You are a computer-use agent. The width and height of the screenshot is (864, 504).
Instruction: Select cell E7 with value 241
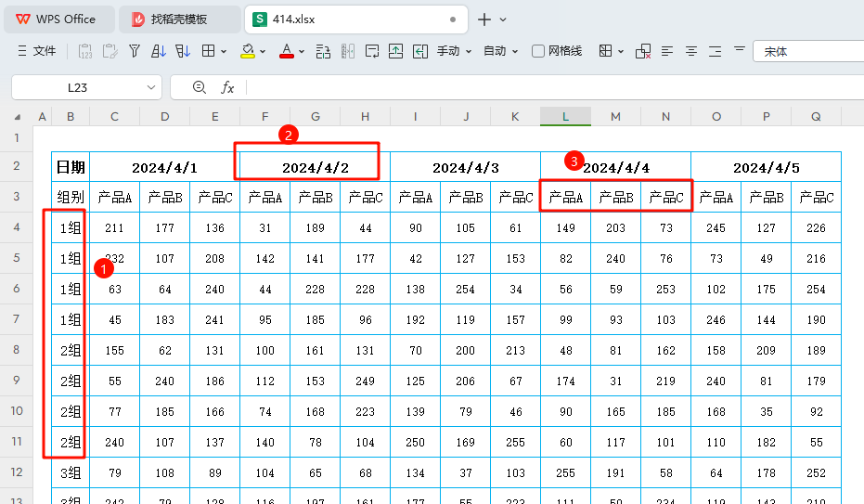[x=215, y=319]
